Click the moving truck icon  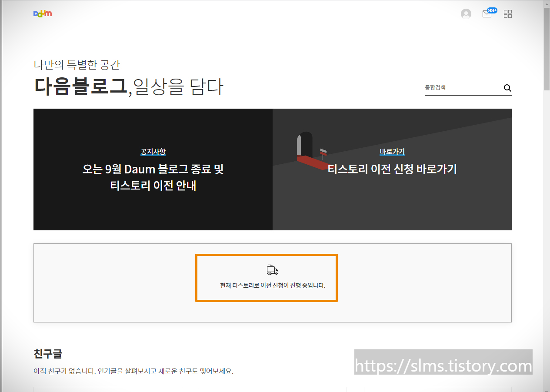tap(273, 270)
